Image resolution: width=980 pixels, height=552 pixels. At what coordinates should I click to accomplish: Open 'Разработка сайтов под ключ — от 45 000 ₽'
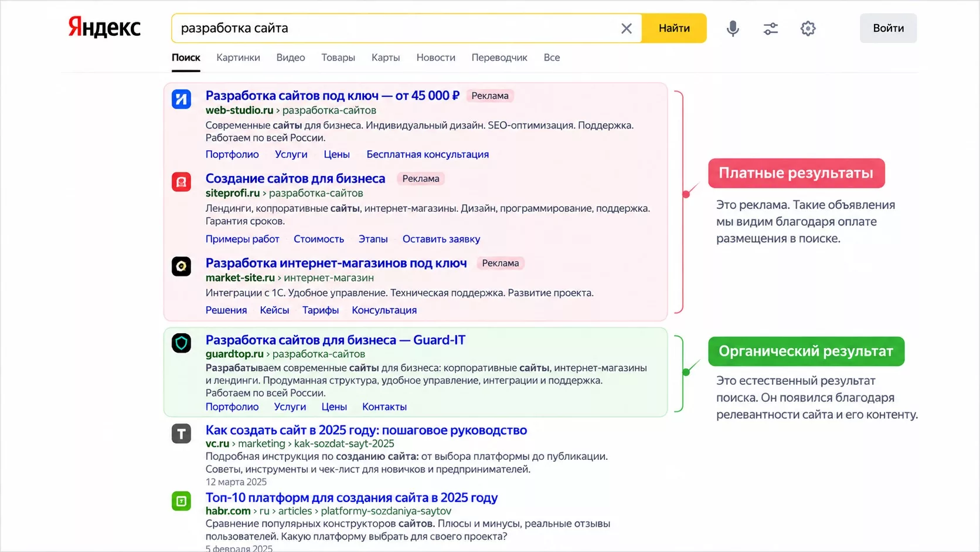pos(332,96)
